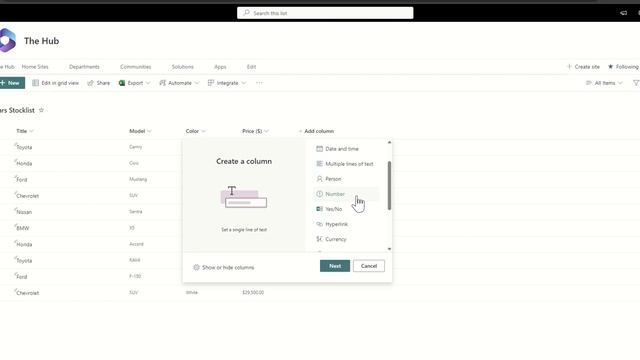Open Departments navigation item
The width and height of the screenshot is (640, 360).
pyautogui.click(x=84, y=67)
